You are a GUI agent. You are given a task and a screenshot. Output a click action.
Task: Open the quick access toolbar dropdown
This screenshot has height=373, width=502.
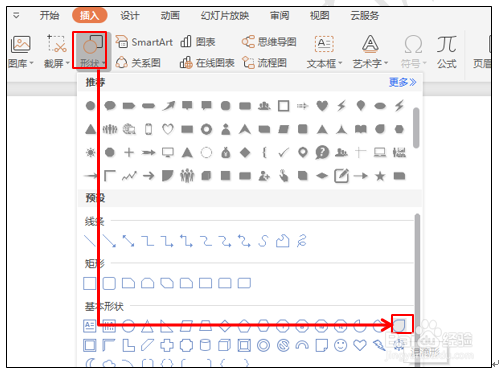16,15
